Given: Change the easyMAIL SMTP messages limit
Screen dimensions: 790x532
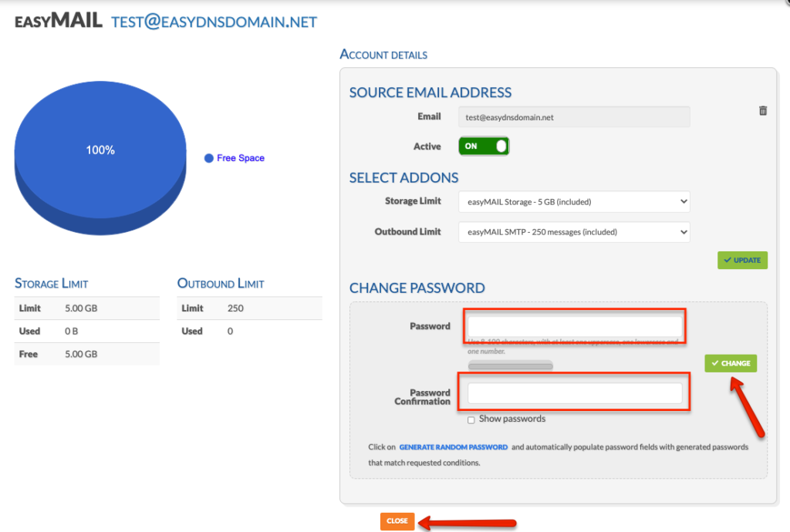Looking at the screenshot, I should (x=574, y=232).
